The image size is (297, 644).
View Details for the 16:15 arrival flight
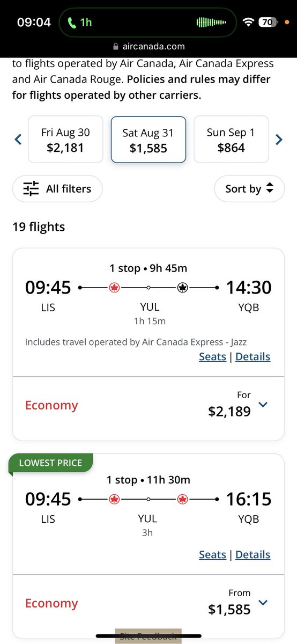(x=253, y=554)
